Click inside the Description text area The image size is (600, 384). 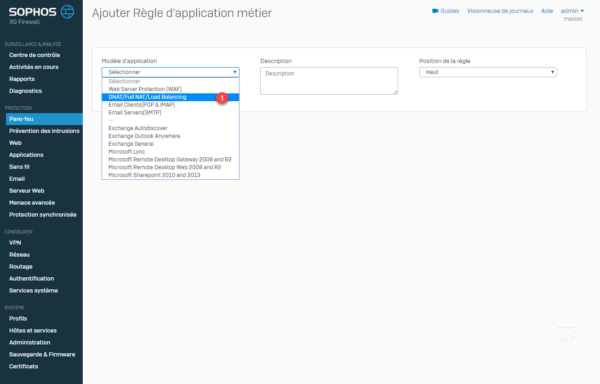pyautogui.click(x=329, y=81)
